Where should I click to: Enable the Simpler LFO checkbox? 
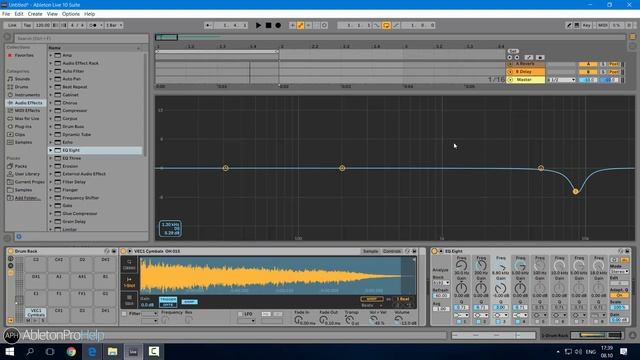(x=240, y=314)
